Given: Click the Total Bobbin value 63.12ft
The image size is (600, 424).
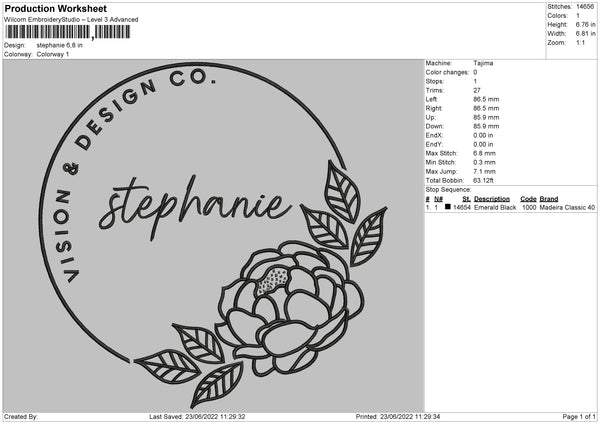Looking at the screenshot, I should pos(483,180).
